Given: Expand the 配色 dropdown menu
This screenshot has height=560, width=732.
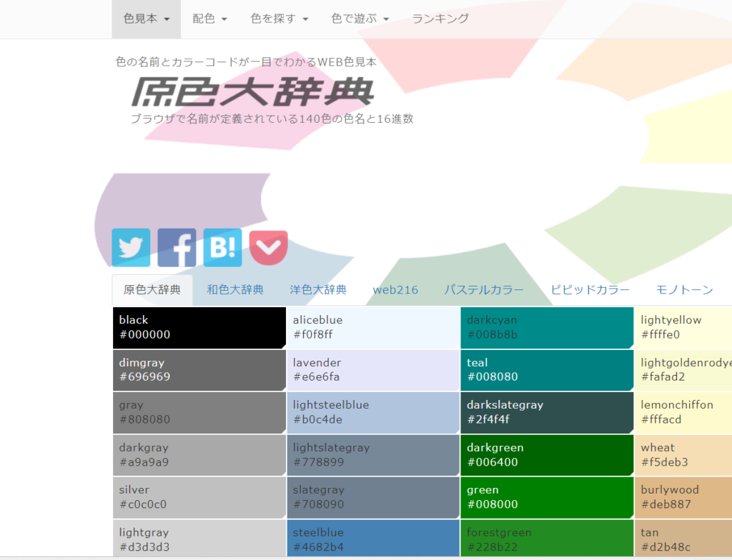Looking at the screenshot, I should click(209, 19).
